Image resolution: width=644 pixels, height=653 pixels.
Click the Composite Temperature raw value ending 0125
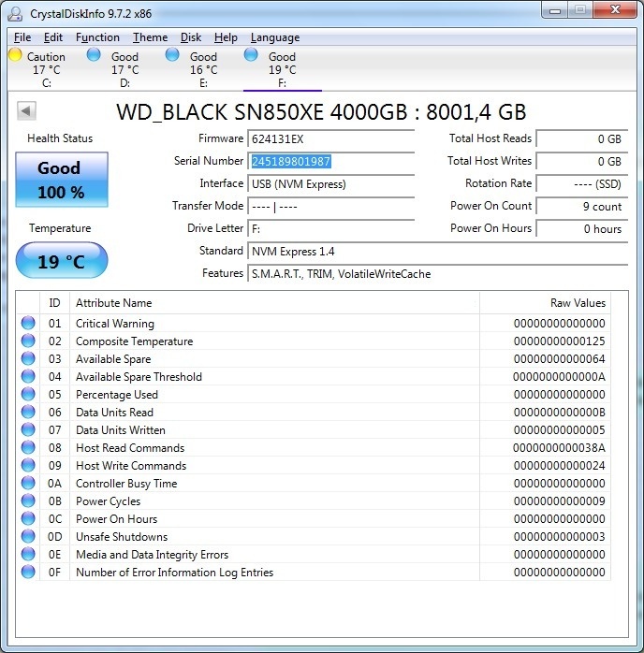point(559,341)
